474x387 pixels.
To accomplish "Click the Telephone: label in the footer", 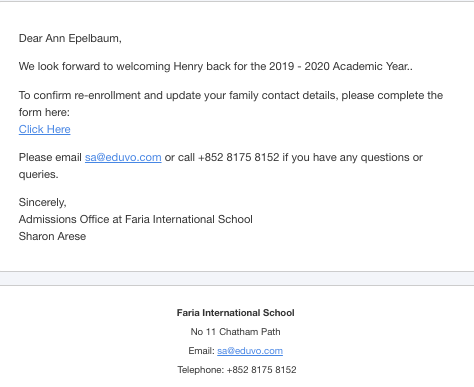I will click(x=201, y=370).
